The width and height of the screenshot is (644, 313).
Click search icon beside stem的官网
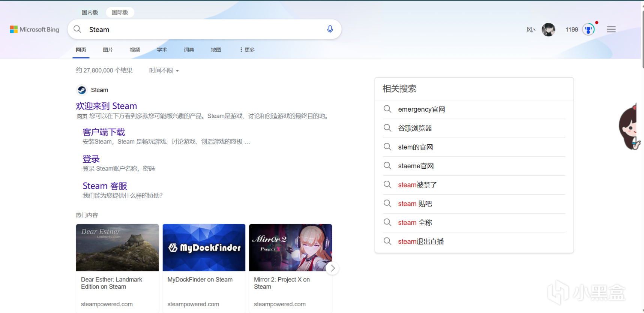[x=387, y=147]
